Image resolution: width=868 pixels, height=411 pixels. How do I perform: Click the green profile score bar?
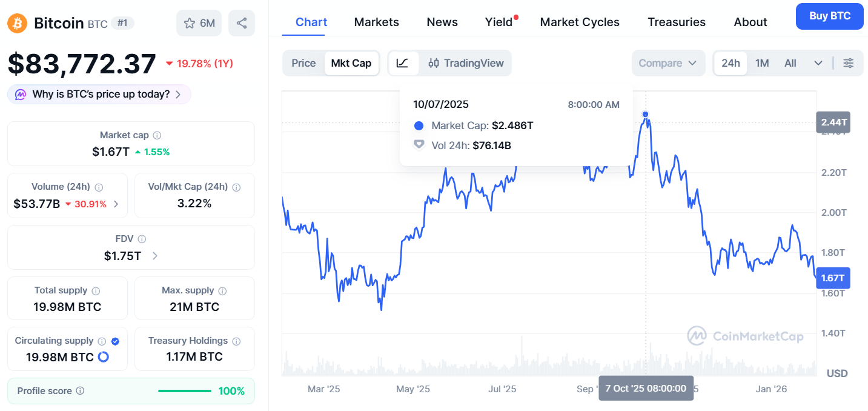click(x=184, y=391)
